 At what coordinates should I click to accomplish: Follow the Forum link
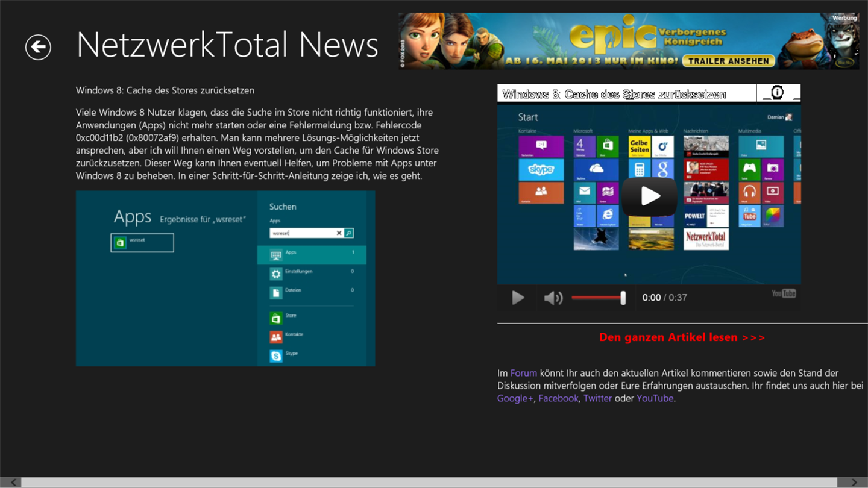point(523,373)
